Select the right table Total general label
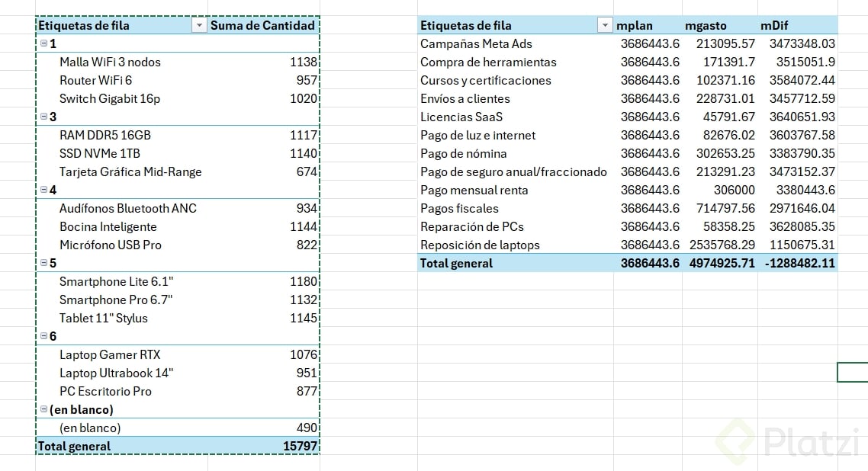Screen dimensions: 868x471 pos(456,263)
